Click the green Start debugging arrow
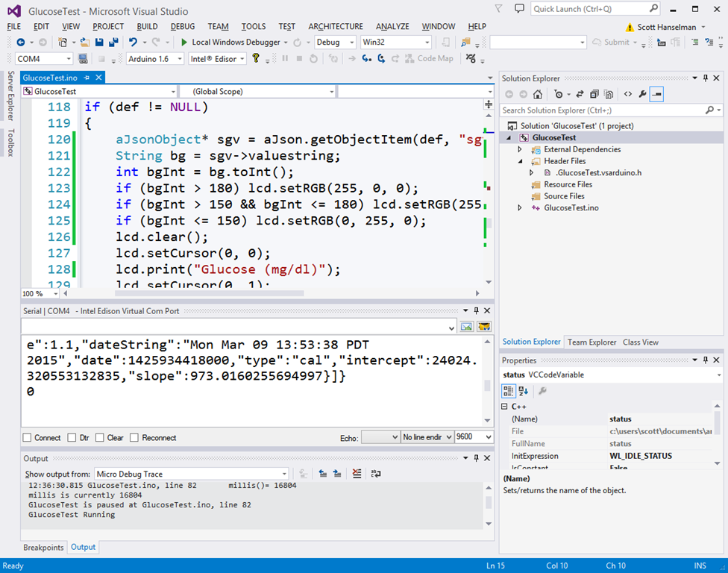728x573 pixels. click(183, 43)
